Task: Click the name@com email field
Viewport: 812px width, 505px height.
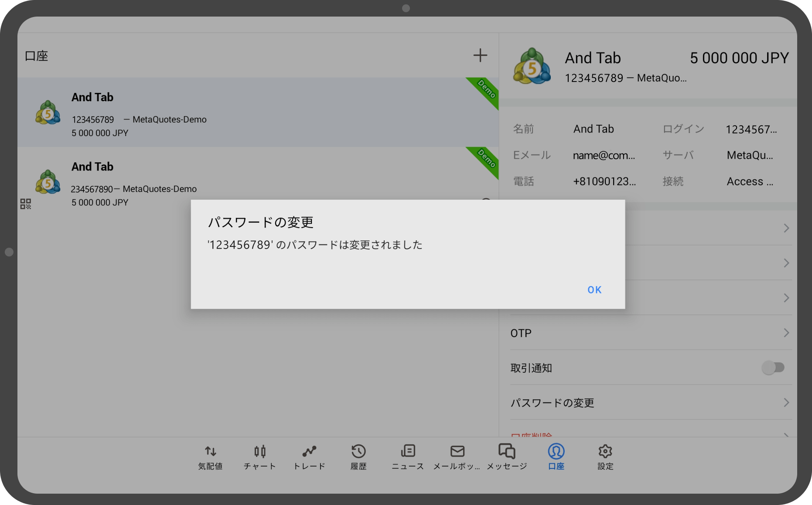Action: click(604, 155)
